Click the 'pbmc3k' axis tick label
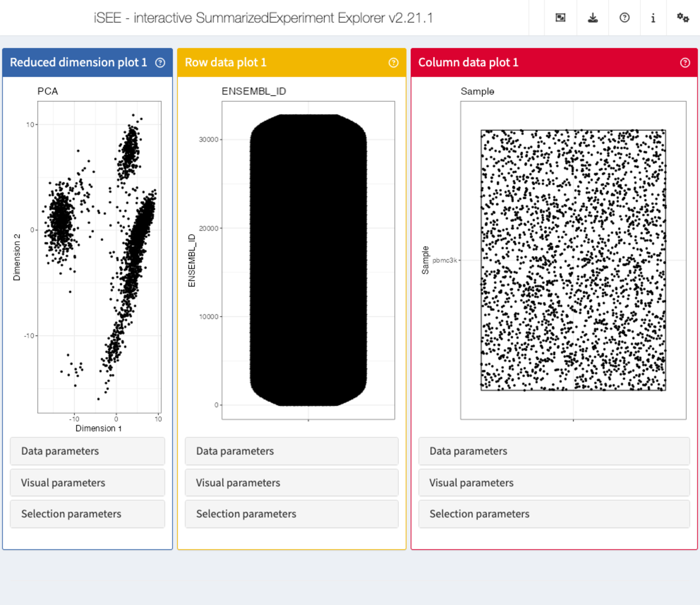This screenshot has height=605, width=700. click(x=445, y=260)
